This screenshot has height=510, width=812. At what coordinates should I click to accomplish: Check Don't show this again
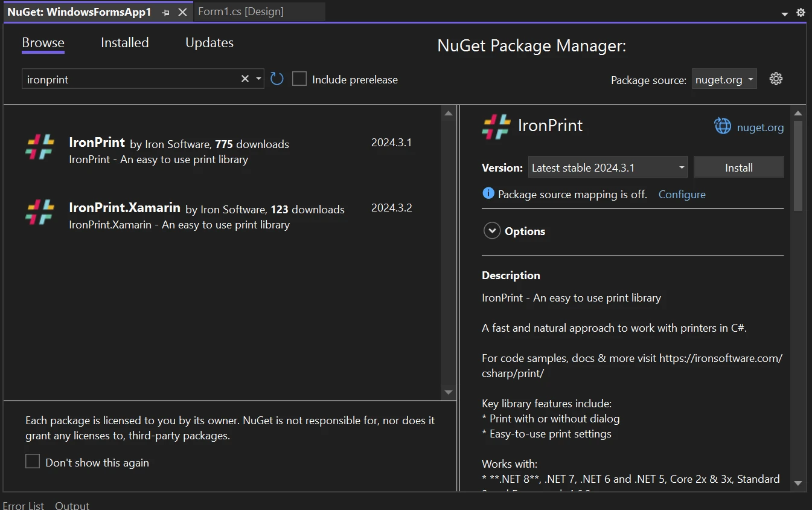[x=33, y=462]
